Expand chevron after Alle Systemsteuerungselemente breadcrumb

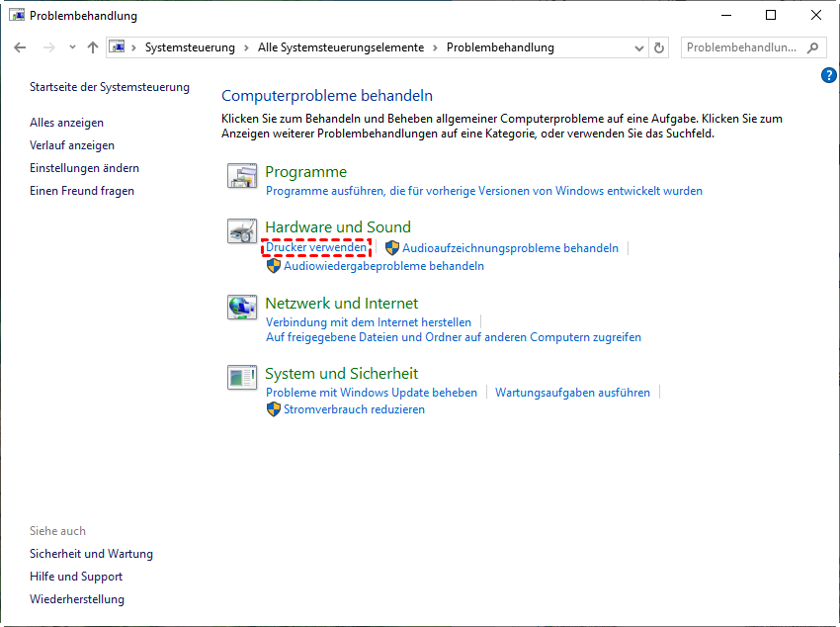[x=435, y=47]
